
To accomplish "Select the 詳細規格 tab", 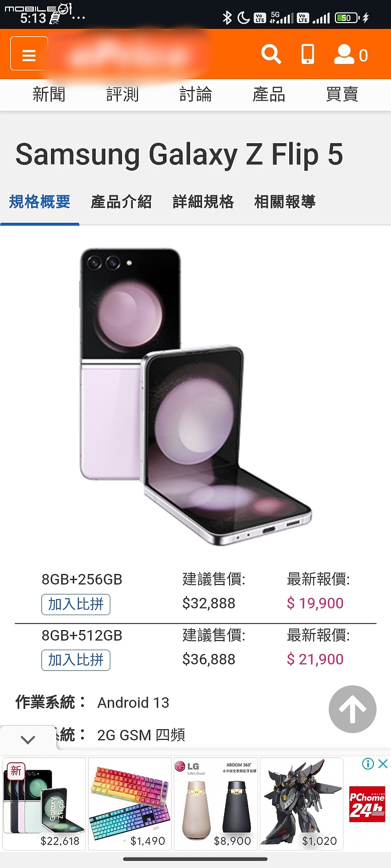I will pyautogui.click(x=203, y=202).
